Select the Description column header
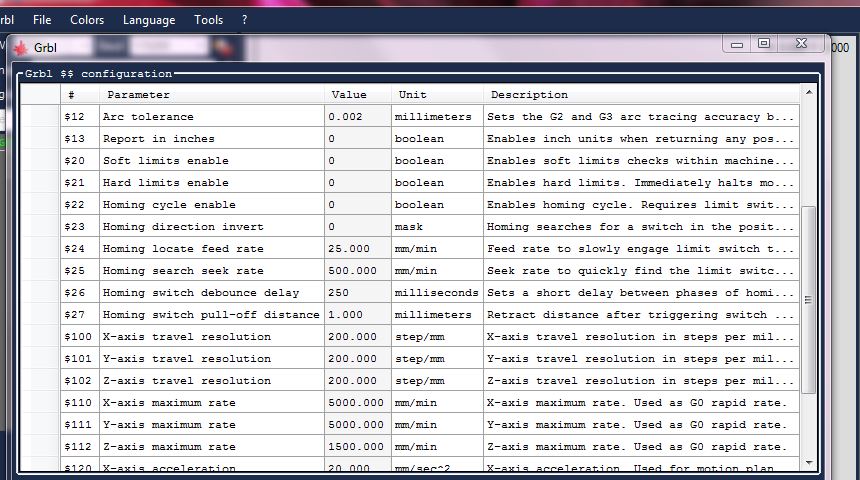Image resolution: width=860 pixels, height=480 pixels. point(641,95)
